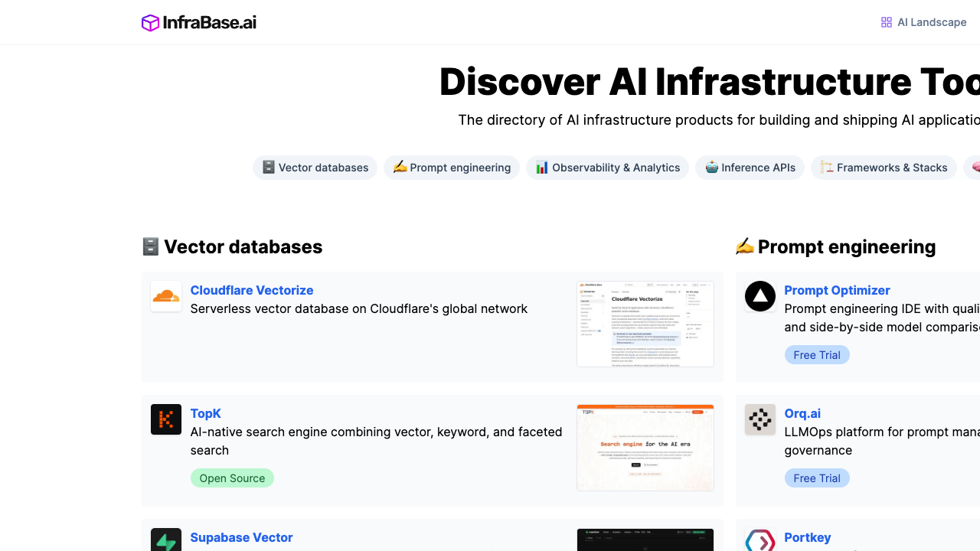This screenshot has height=551, width=980.
Task: Open the InfraBase.ai home wordmark
Action: pyautogui.click(x=210, y=23)
